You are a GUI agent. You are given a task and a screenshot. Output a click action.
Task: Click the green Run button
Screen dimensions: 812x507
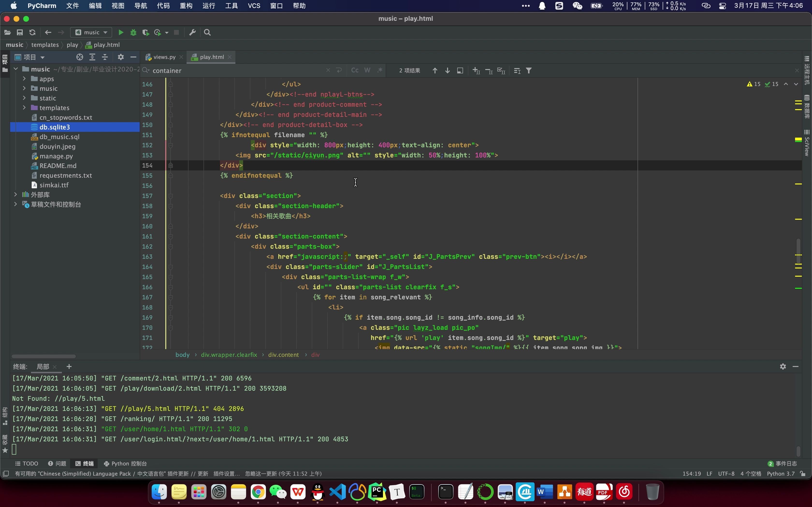pos(121,33)
